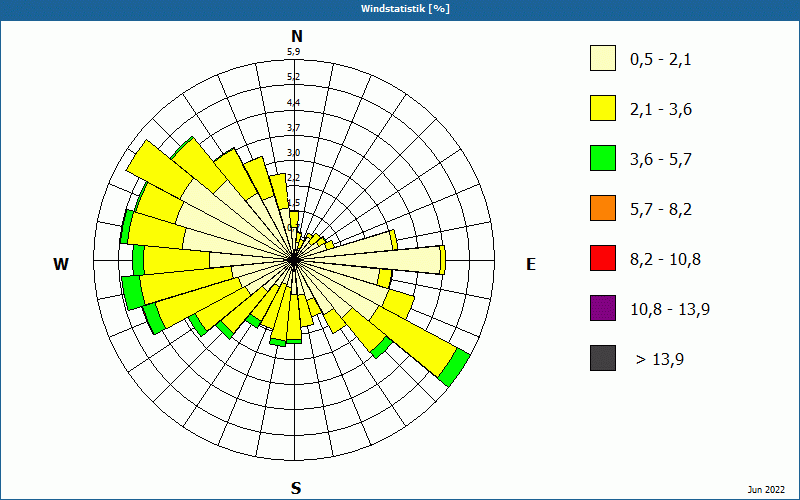The image size is (800, 500).
Task: Click the Windstatistik [%] title
Action: point(405,9)
